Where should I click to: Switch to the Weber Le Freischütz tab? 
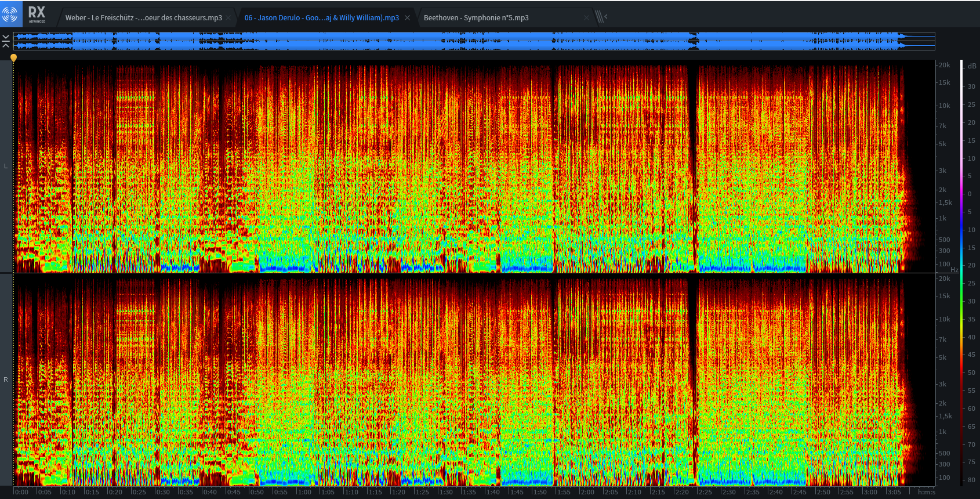143,18
